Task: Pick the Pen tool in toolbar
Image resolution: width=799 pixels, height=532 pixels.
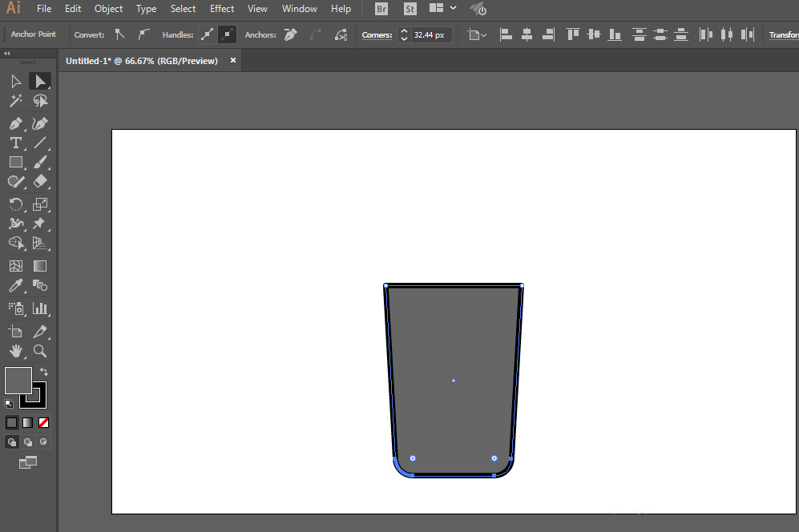Action: tap(15, 123)
